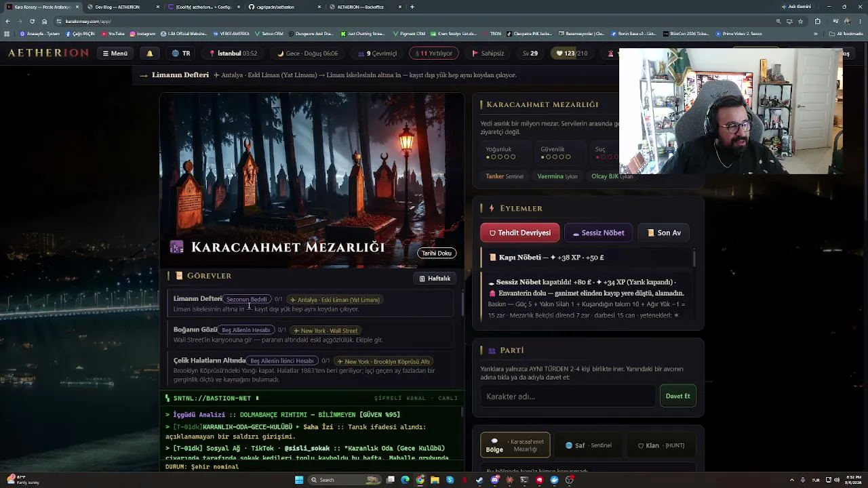Viewport: 868px width, 488px height.
Task: Click the İçgüdü Analizi terminal line
Action: click(283, 415)
